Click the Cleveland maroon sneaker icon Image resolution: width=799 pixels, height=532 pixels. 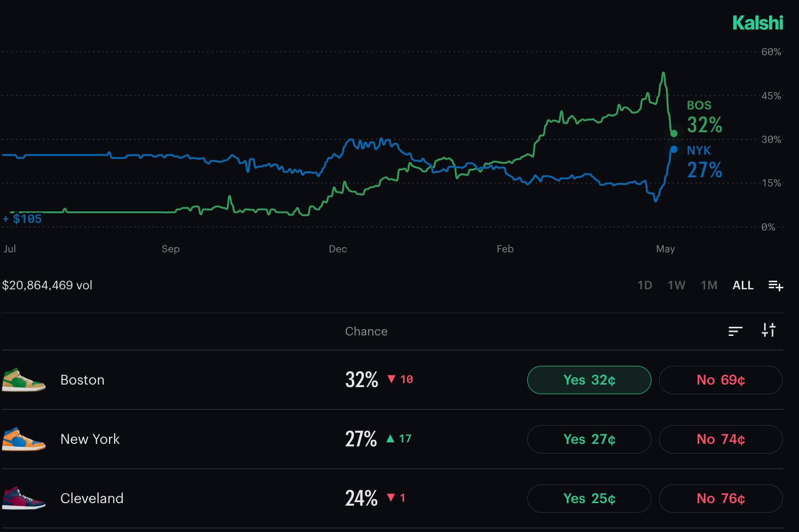point(24,499)
